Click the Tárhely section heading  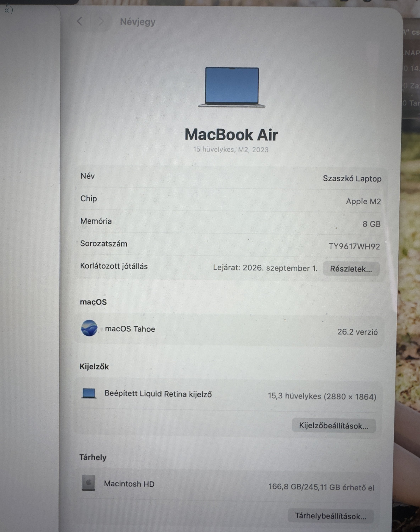click(93, 457)
